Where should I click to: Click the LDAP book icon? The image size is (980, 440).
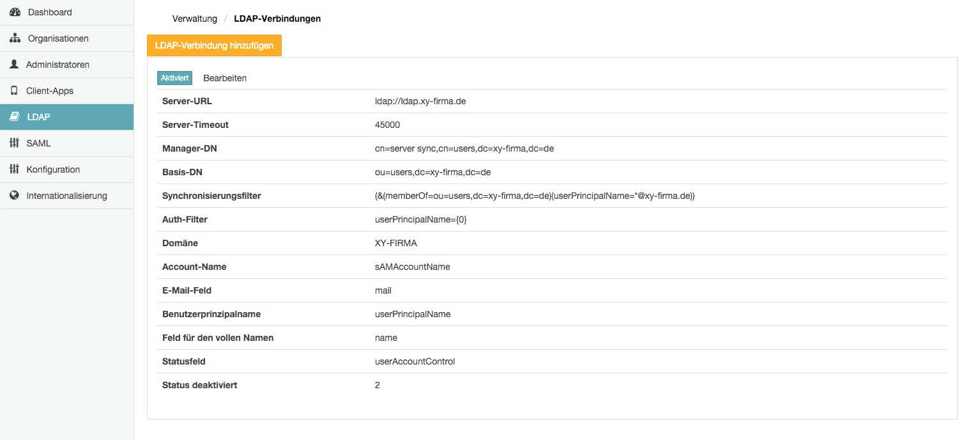point(15,117)
